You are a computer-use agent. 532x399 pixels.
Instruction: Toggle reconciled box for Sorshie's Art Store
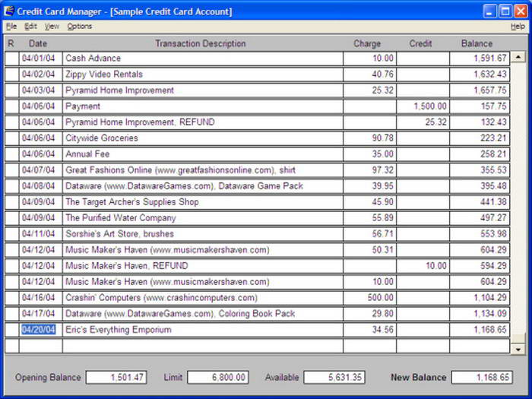(12, 234)
